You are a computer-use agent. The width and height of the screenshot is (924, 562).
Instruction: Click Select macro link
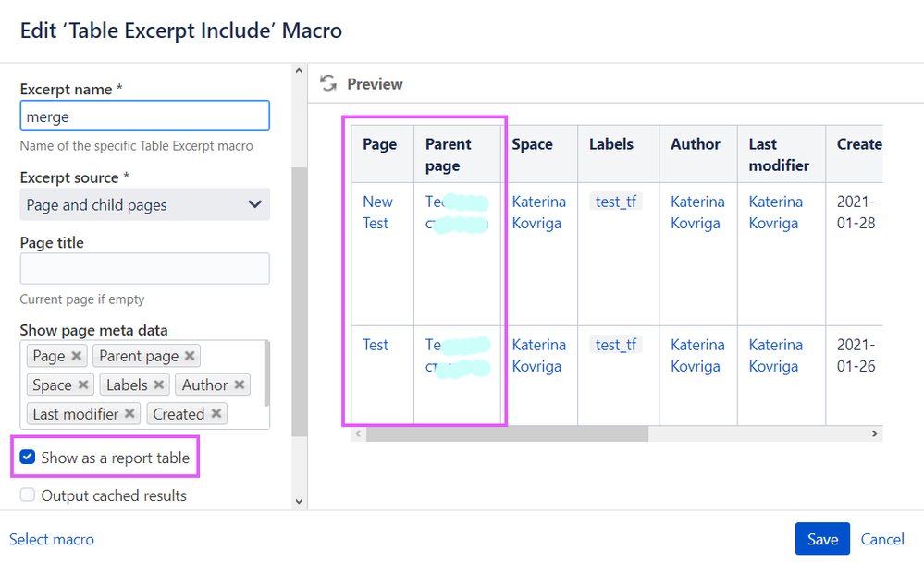[52, 539]
